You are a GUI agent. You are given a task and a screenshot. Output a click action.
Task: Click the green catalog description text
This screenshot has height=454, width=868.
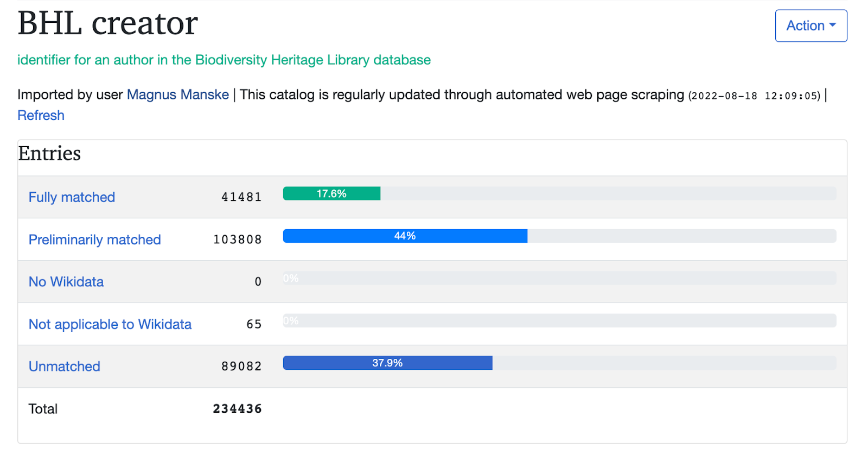pos(224,60)
